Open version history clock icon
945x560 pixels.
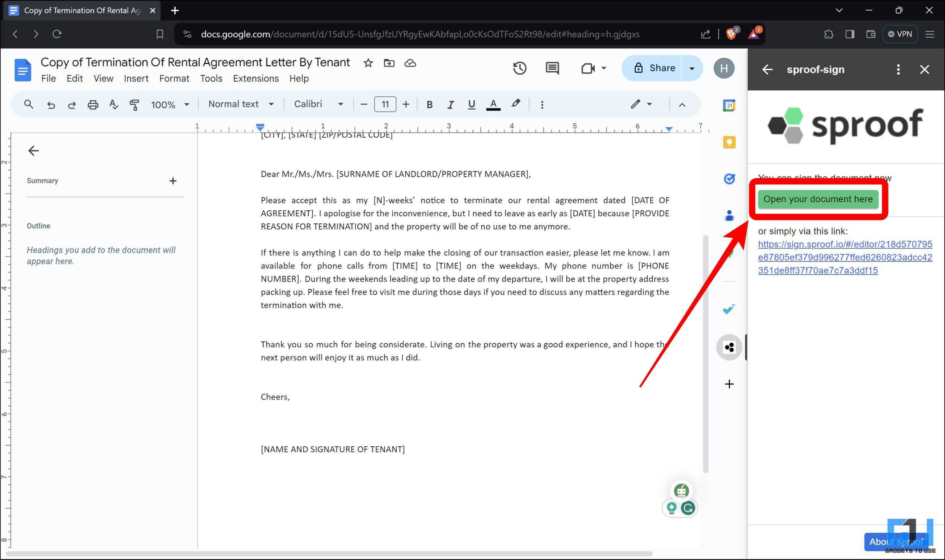point(519,68)
